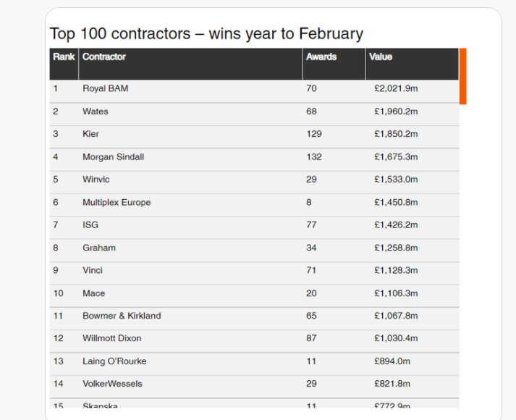
Task: Select Laing O'Rourke's £894.0m value
Action: [392, 361]
